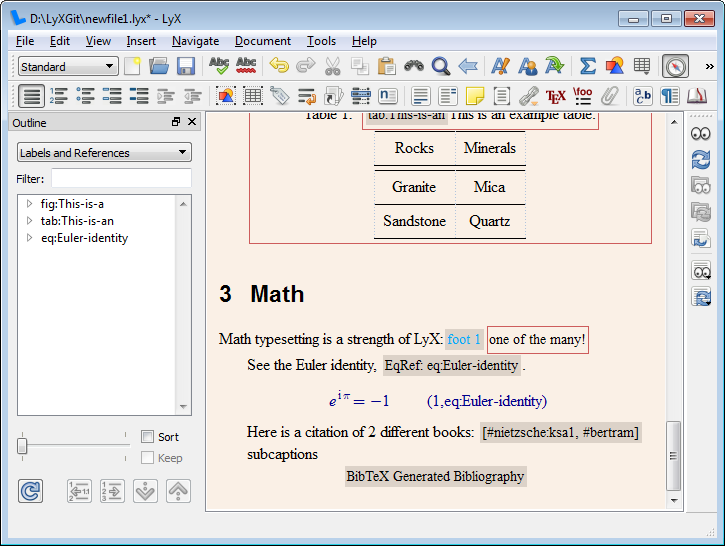Screen dimensions: 725x546
Task: Click in the Filter input field
Action: (x=121, y=178)
